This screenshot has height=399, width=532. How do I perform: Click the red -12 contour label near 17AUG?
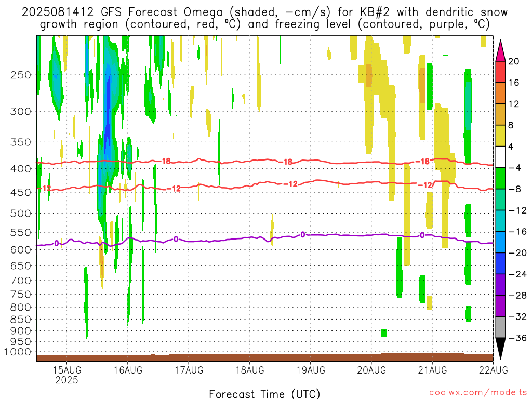tap(174, 189)
